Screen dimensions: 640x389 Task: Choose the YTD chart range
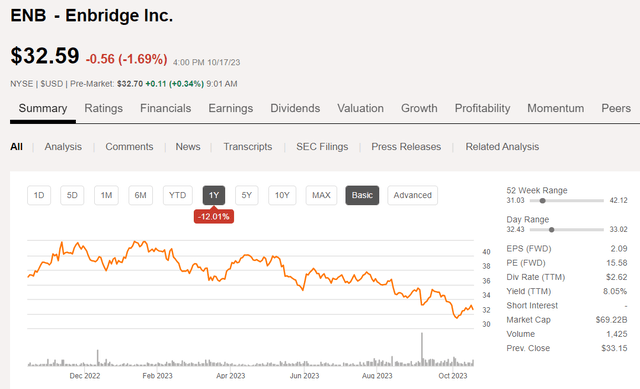pos(178,195)
